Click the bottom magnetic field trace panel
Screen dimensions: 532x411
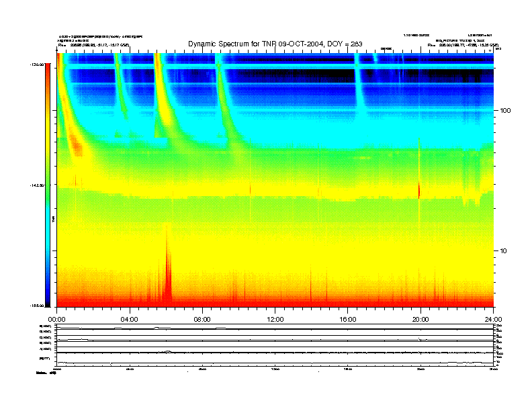click(275, 359)
